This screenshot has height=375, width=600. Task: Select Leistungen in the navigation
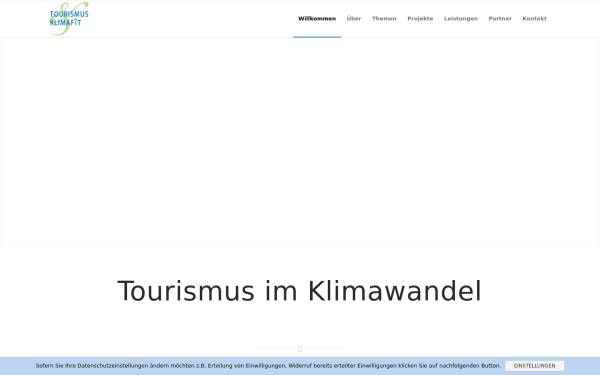(x=461, y=19)
